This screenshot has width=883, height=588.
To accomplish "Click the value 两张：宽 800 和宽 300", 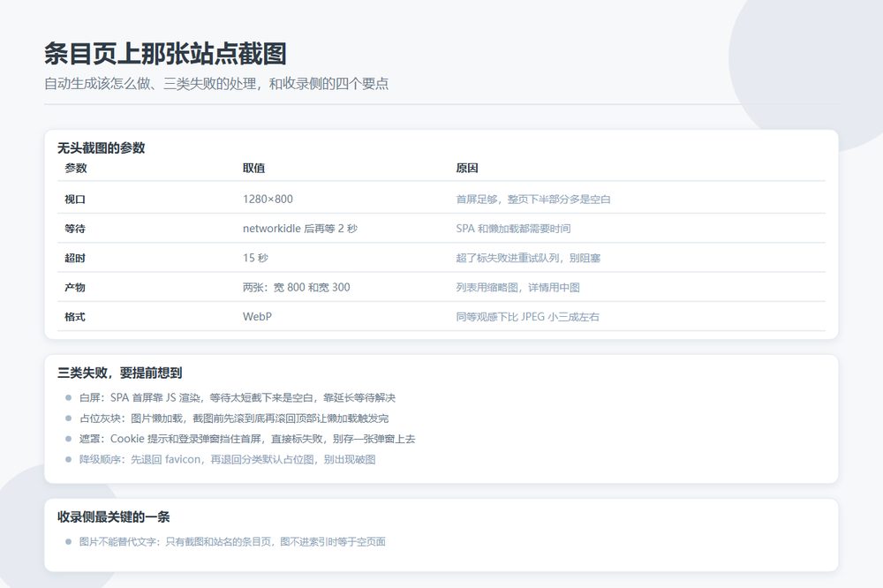I will 297,287.
